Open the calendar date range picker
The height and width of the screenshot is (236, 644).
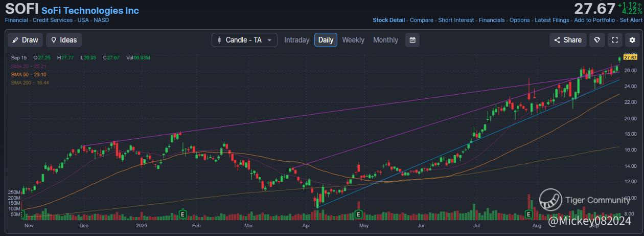[x=412, y=40]
